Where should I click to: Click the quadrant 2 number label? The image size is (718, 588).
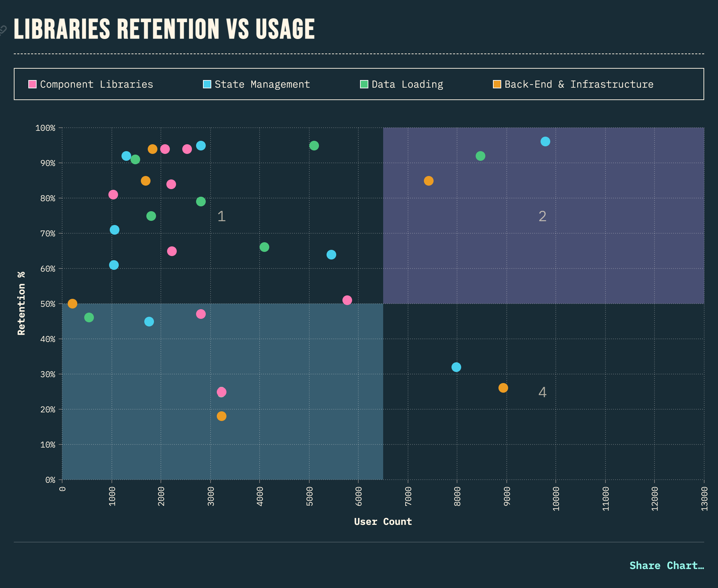pos(542,216)
